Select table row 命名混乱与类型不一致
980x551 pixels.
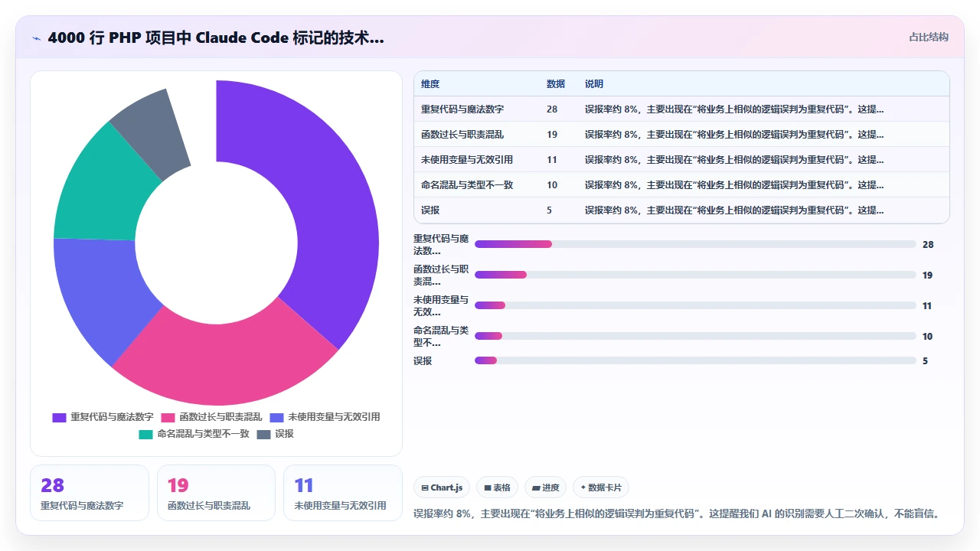coord(681,185)
